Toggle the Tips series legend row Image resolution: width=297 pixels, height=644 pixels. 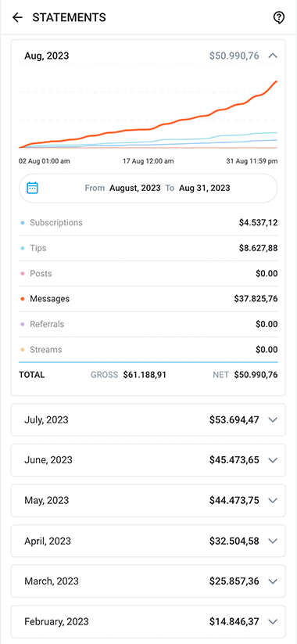(148, 248)
